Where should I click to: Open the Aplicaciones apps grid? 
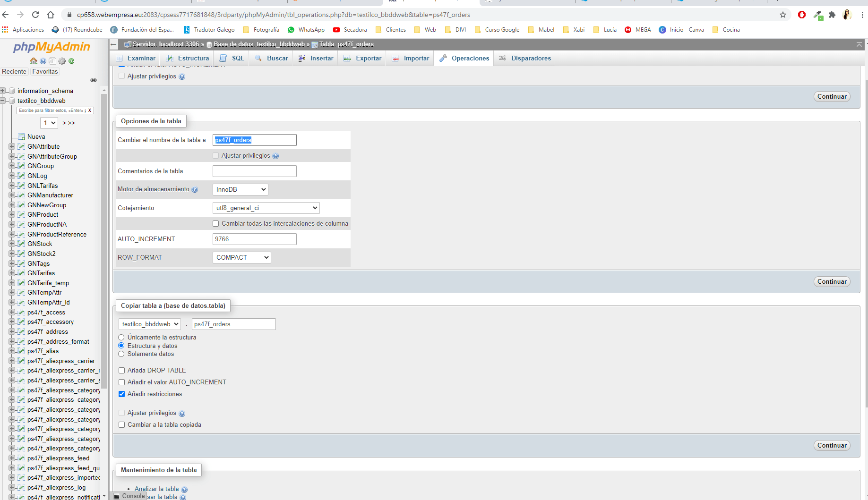[x=23, y=30]
